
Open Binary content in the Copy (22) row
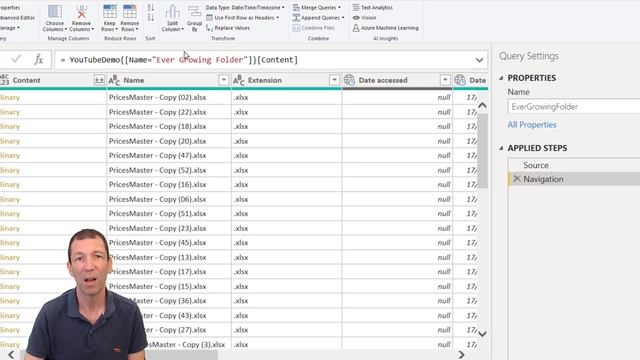click(x=10, y=112)
